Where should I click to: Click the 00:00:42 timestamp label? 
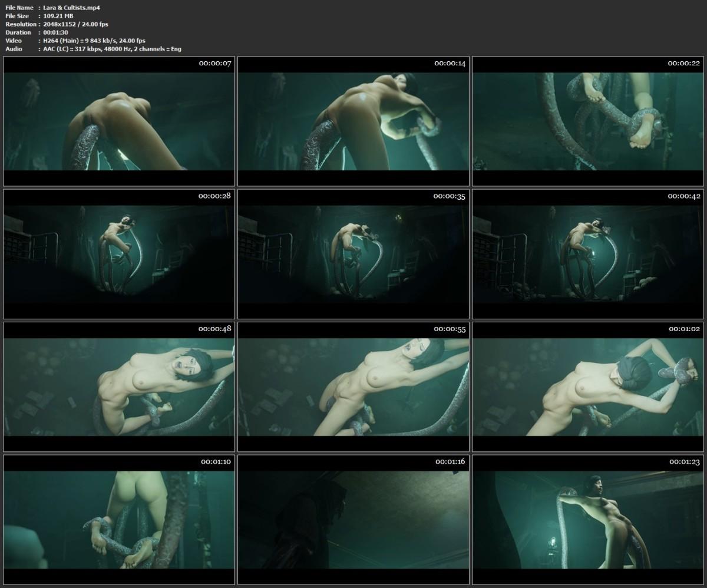[x=684, y=196]
